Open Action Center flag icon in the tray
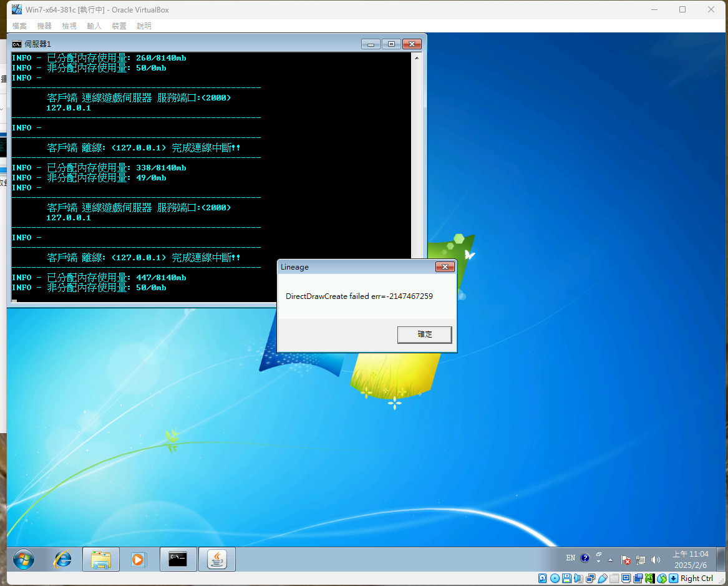The height and width of the screenshot is (586, 728). (626, 560)
